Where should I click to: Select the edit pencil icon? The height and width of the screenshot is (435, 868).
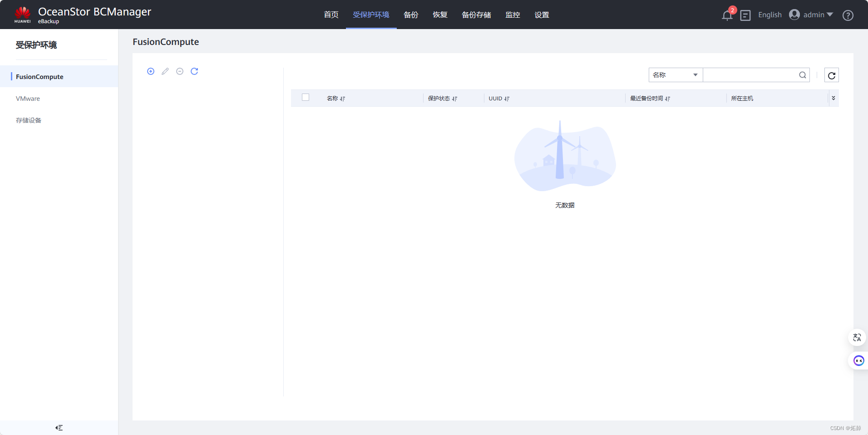pyautogui.click(x=165, y=71)
